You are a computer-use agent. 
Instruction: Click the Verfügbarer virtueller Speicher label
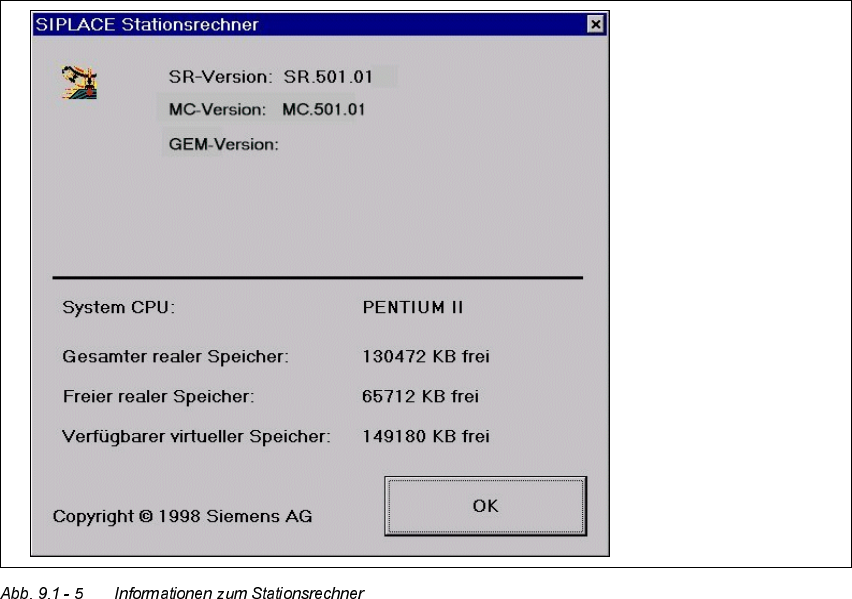[196, 436]
